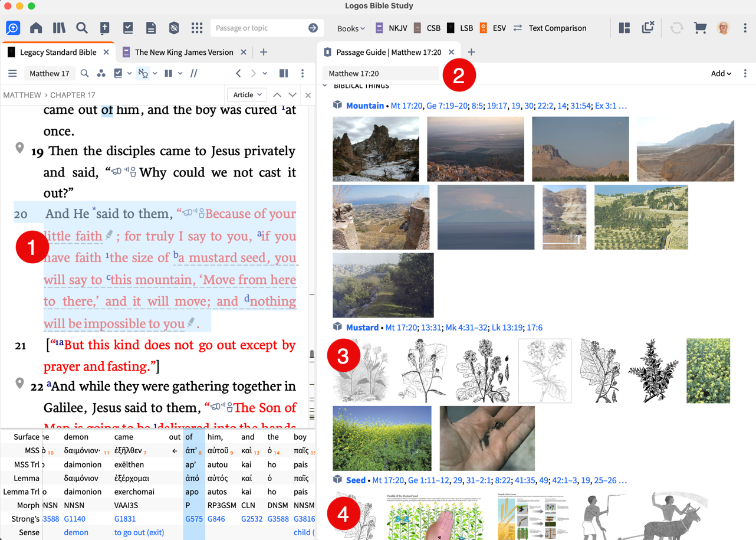Image resolution: width=756 pixels, height=540 pixels.
Task: Click the sync refresh icon
Action: point(676,28)
